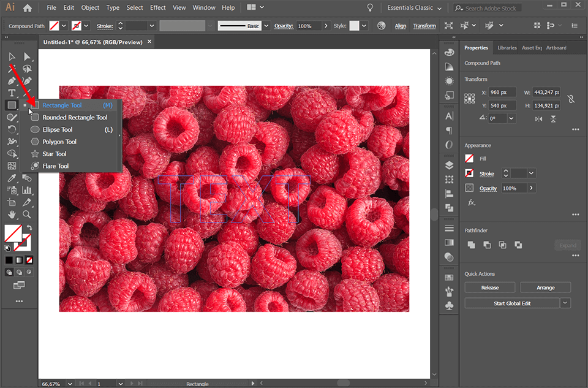Apply the Unite Pathfinder mode
Image resolution: width=588 pixels, height=388 pixels.
click(472, 243)
